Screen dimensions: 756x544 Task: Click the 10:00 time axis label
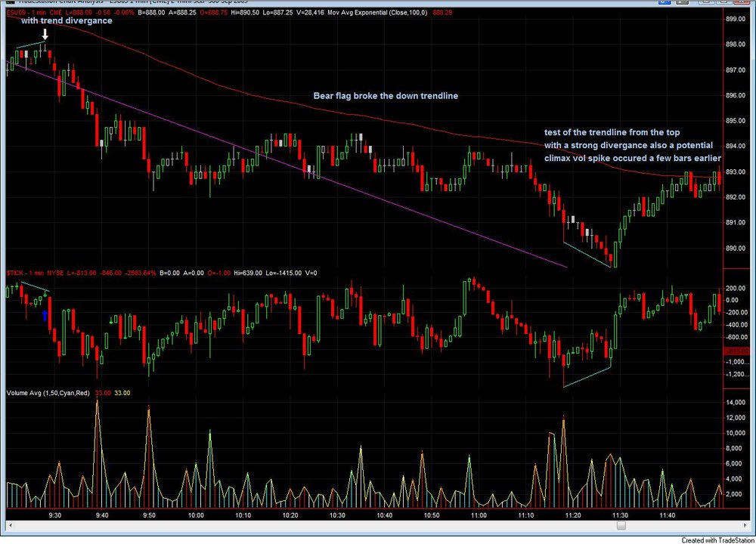coord(196,515)
